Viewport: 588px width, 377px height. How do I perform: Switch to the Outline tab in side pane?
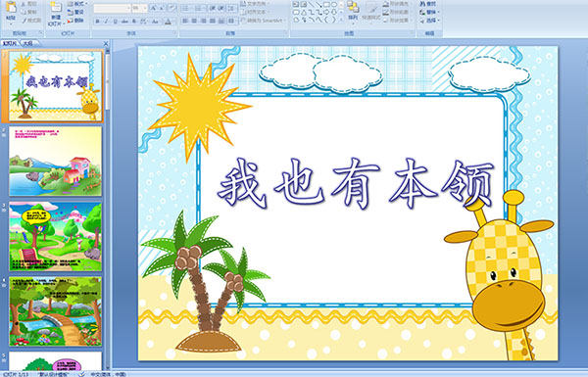(x=28, y=43)
